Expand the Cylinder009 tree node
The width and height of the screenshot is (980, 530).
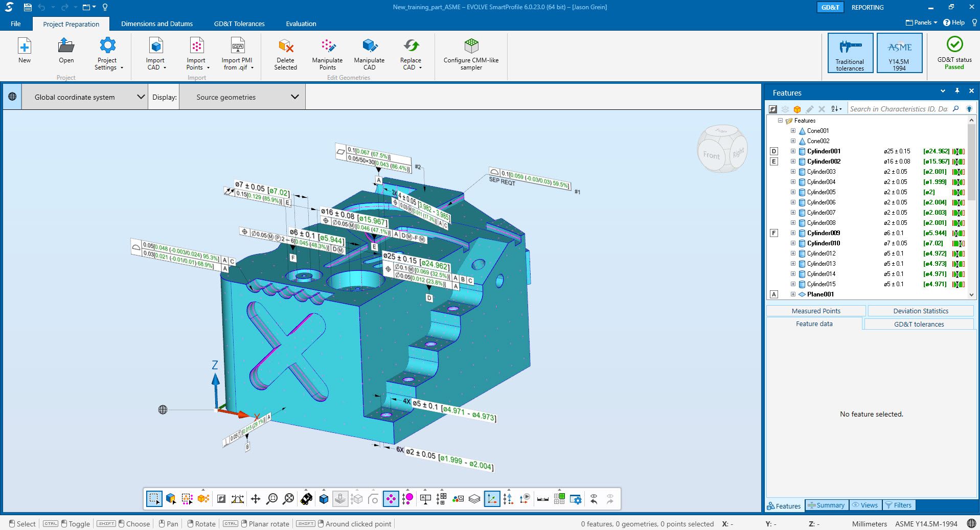[793, 233]
